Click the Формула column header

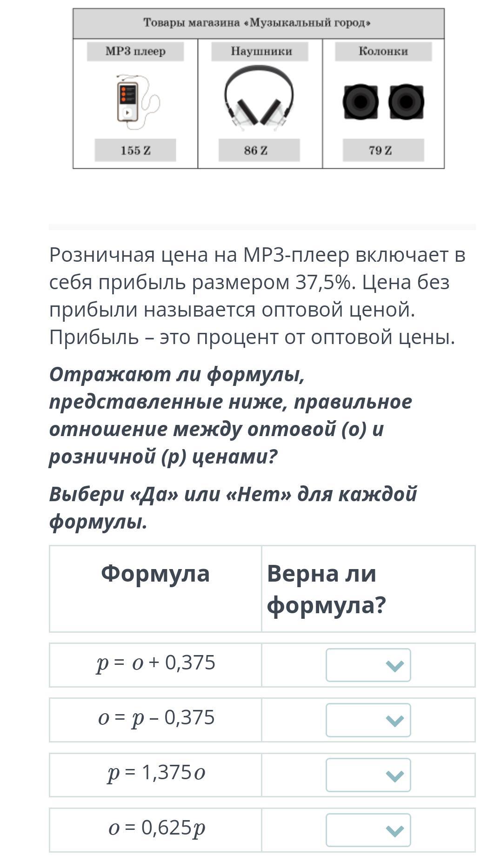point(155,573)
